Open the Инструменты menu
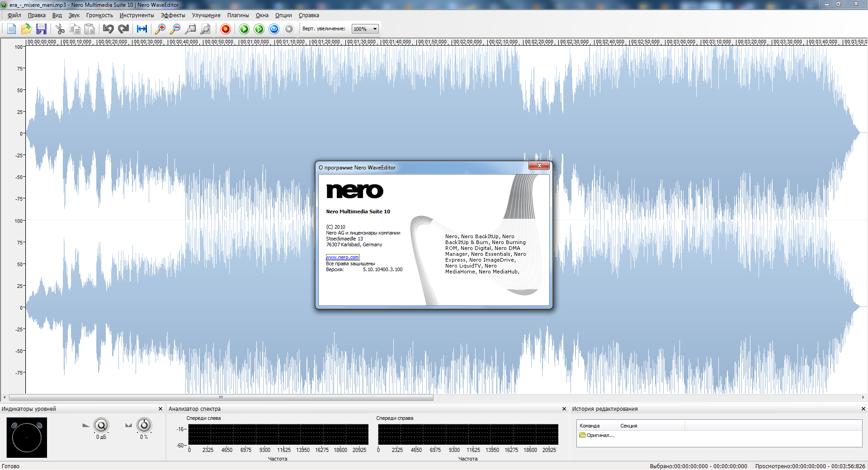 pos(137,15)
